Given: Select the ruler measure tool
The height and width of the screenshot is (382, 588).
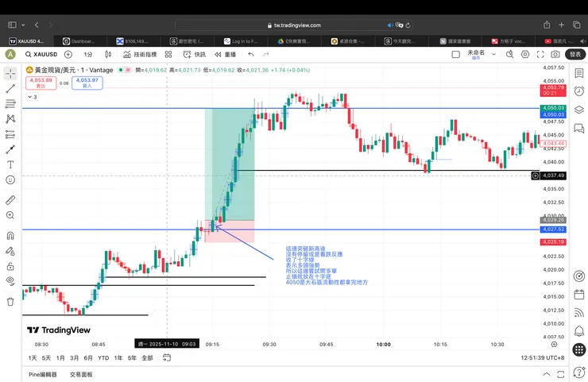Looking at the screenshot, I should click(x=10, y=200).
